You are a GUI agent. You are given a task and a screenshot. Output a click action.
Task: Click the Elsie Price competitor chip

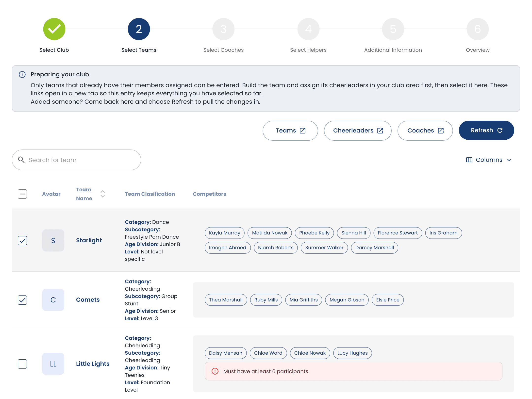388,300
